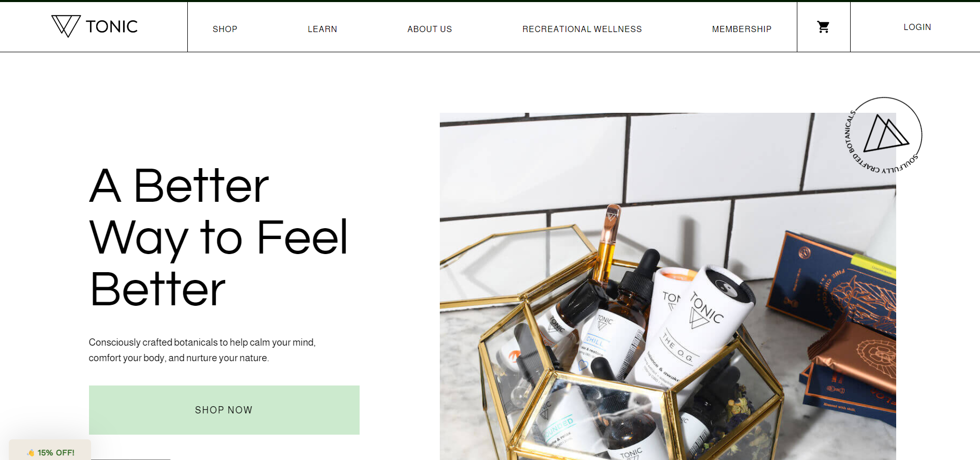Open the shopping cart icon

coord(823,27)
